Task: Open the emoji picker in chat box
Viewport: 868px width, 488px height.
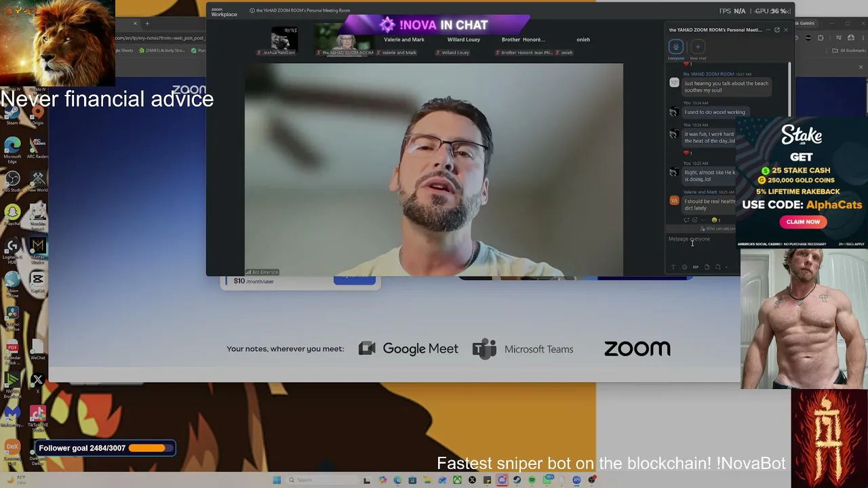Action: click(684, 267)
